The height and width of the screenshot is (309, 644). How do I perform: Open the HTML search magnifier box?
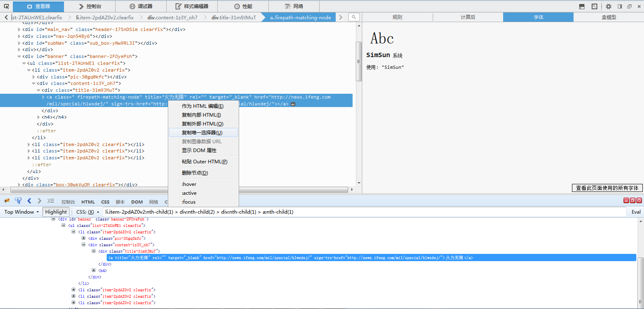coord(354,17)
